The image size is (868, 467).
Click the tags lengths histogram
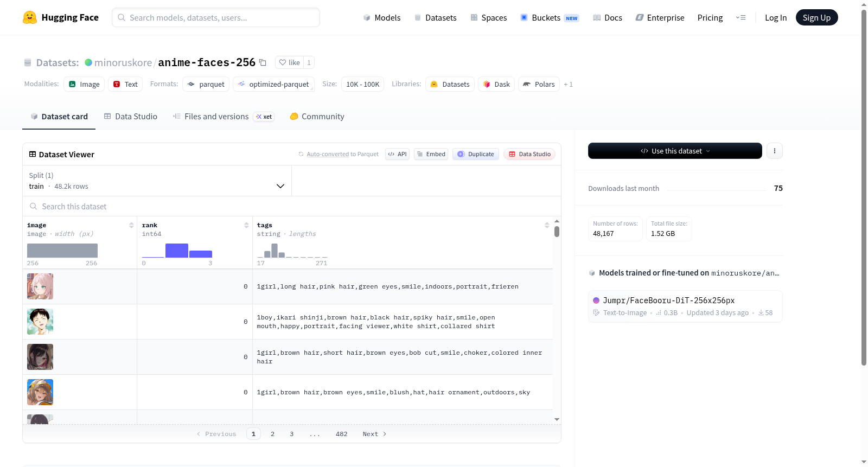coord(292,251)
